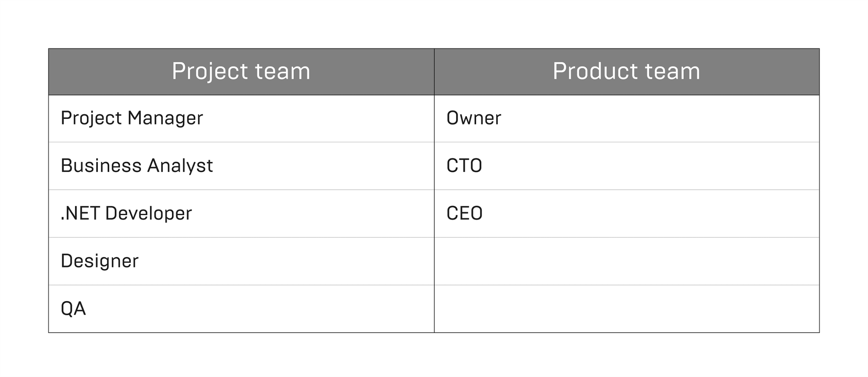Click the word Developer in .NET Developer
This screenshot has width=868, height=377.
coord(149,214)
